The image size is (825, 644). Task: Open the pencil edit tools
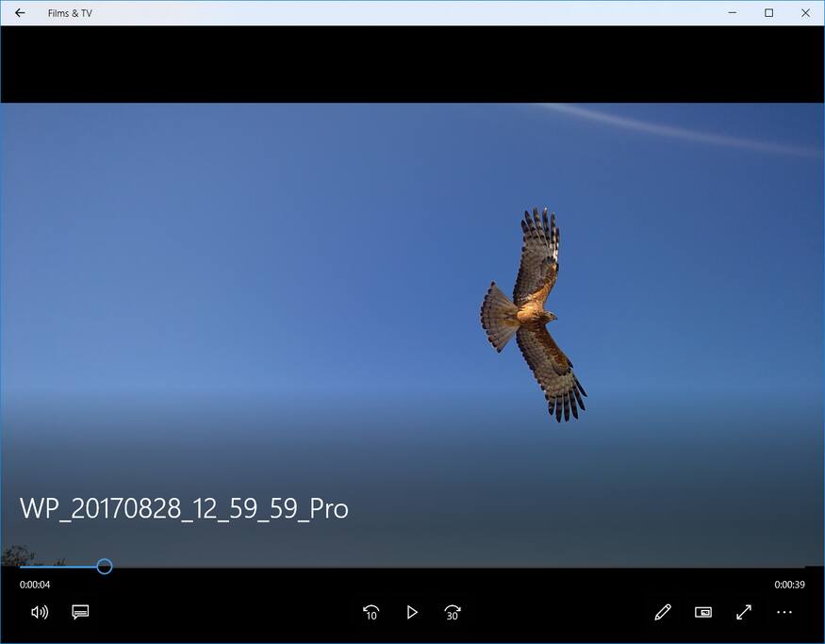[663, 612]
